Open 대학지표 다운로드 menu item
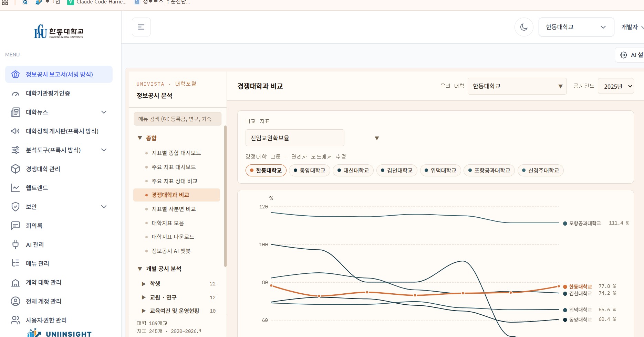 [176, 237]
